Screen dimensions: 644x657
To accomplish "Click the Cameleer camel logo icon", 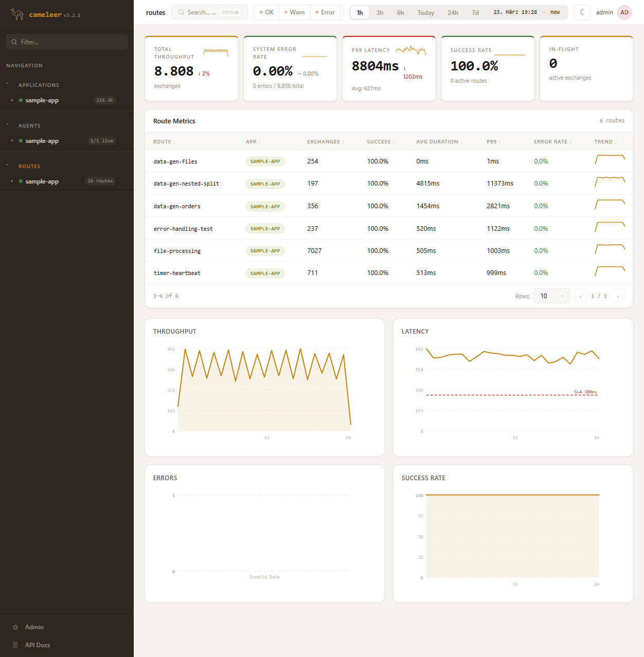I will (x=17, y=14).
